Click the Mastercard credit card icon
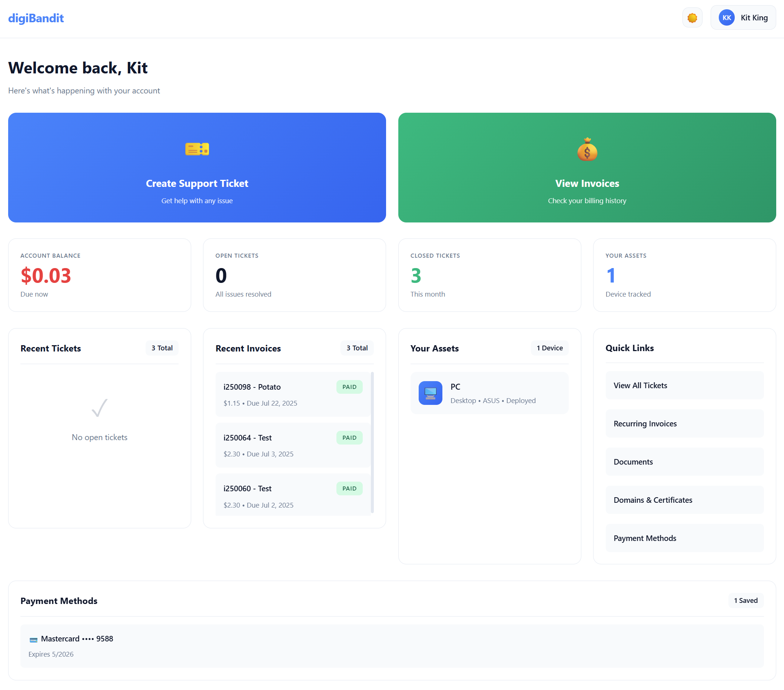The width and height of the screenshot is (784, 690). click(x=33, y=639)
